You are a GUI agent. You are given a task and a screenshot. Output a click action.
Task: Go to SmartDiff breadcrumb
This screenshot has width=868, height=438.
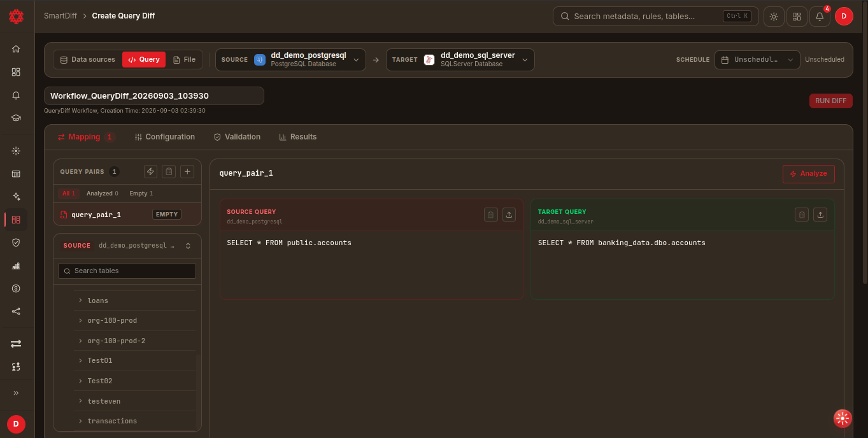pos(60,16)
